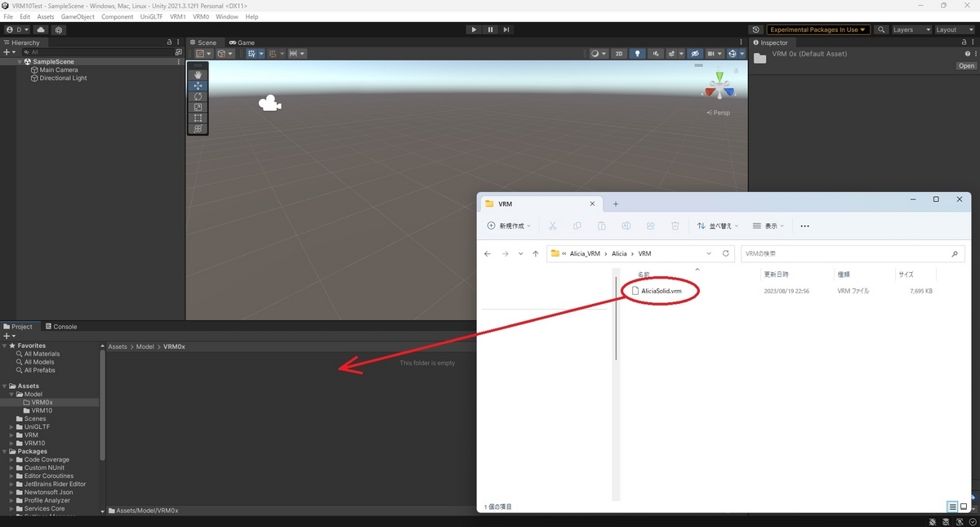The height and width of the screenshot is (527, 980).
Task: Click the Play button
Action: (x=474, y=29)
